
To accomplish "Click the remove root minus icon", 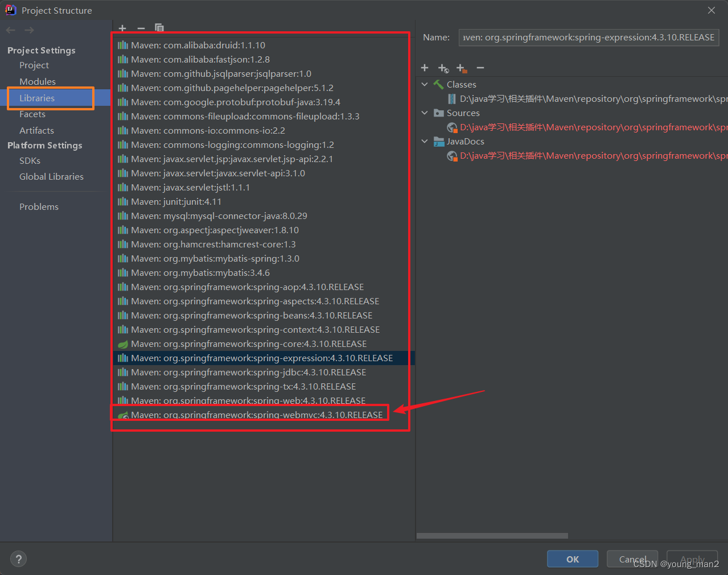I will pyautogui.click(x=480, y=68).
